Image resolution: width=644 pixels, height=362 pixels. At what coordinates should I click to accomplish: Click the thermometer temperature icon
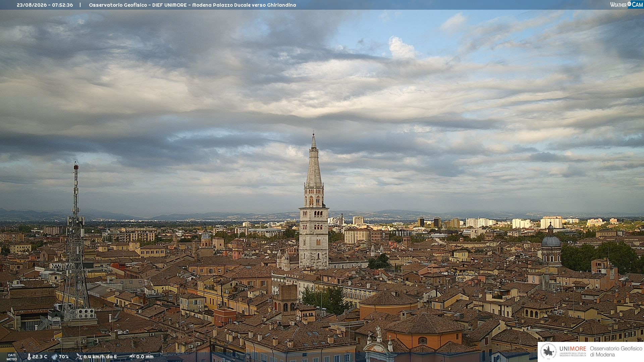tap(29, 357)
